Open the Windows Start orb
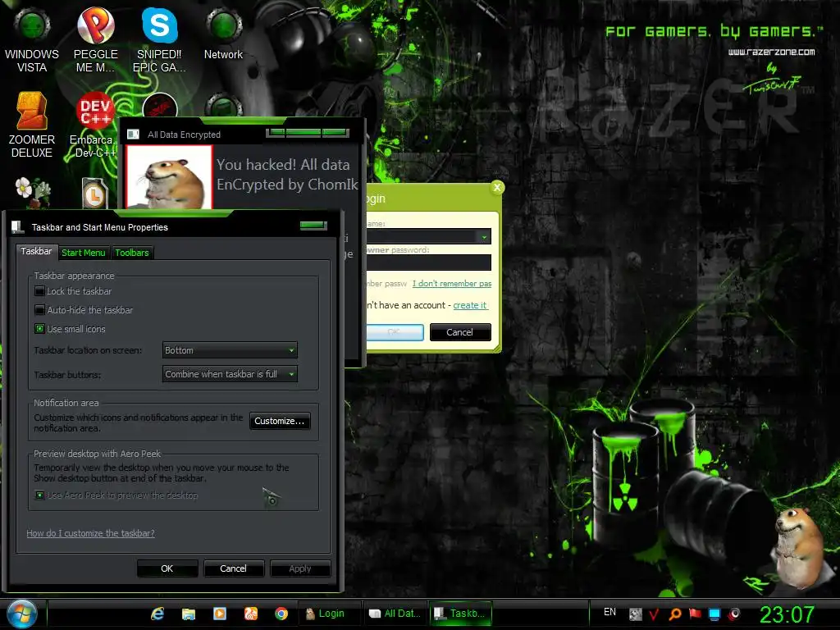 coord(22,614)
